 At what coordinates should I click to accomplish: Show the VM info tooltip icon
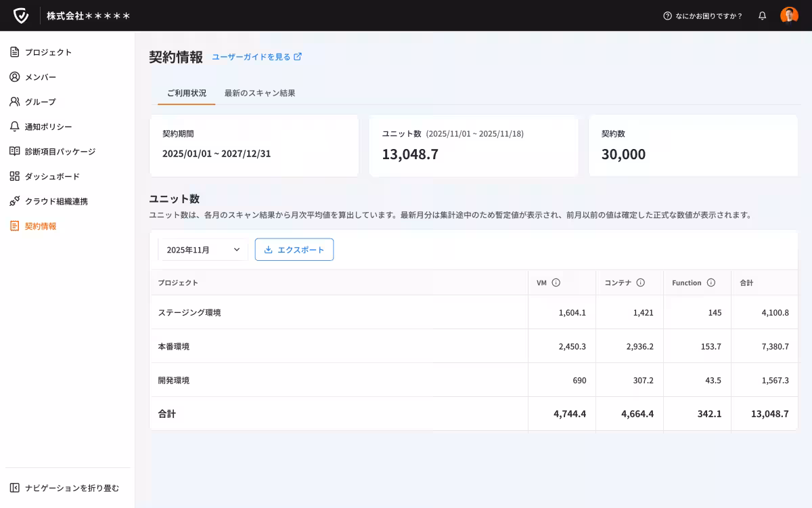(556, 282)
